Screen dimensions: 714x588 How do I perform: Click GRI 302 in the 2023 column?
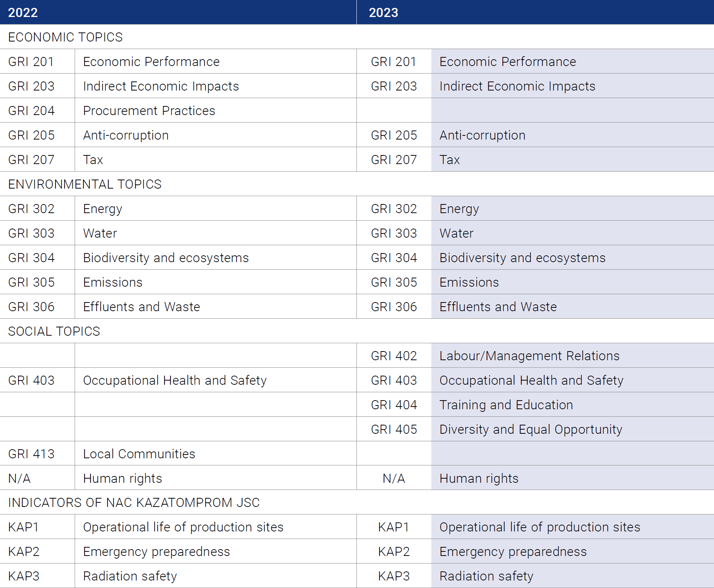(x=394, y=209)
